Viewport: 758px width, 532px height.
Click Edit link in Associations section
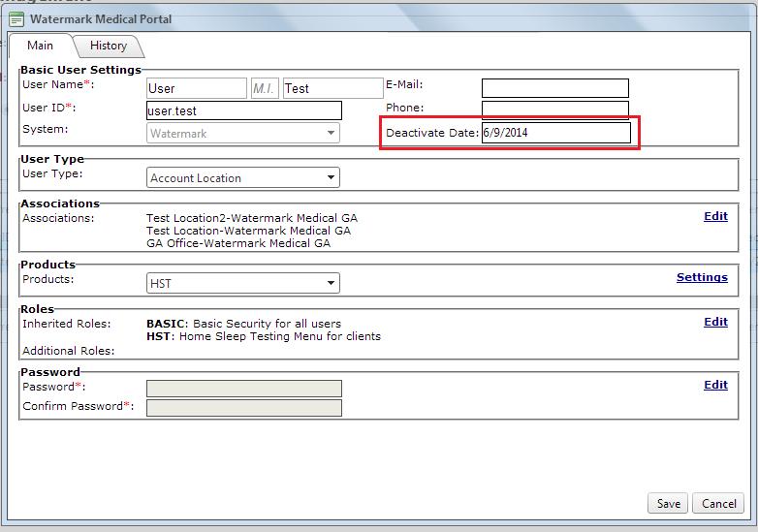click(715, 216)
